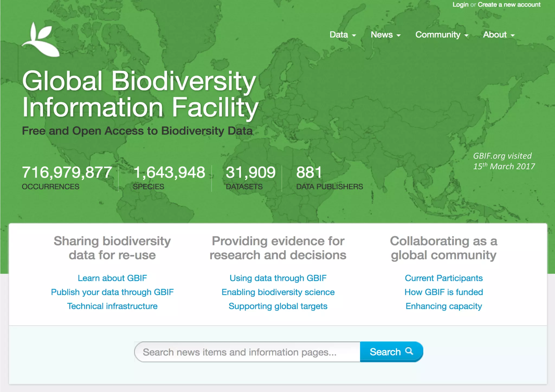This screenshot has width=555, height=392.
Task: Click the 716,979,877 occurrences count
Action: pyautogui.click(x=67, y=172)
